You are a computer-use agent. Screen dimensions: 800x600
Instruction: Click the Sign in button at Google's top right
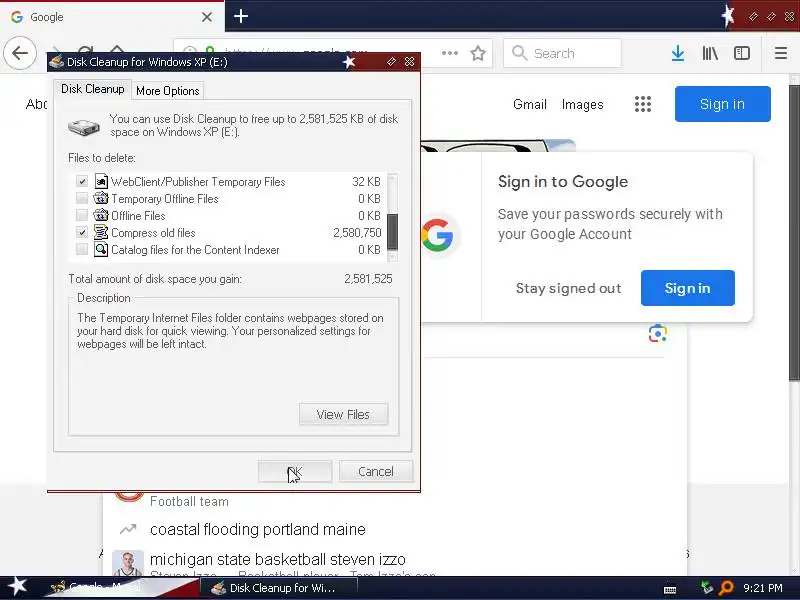point(722,104)
